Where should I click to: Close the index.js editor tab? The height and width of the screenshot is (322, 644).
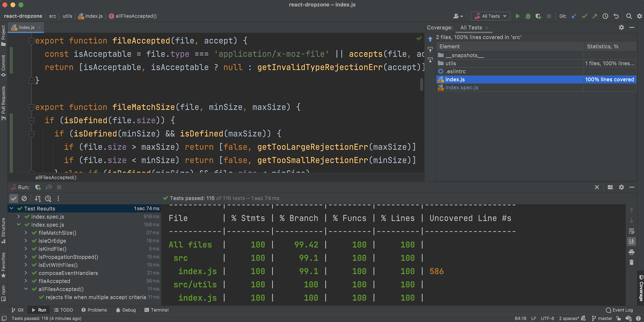click(39, 27)
